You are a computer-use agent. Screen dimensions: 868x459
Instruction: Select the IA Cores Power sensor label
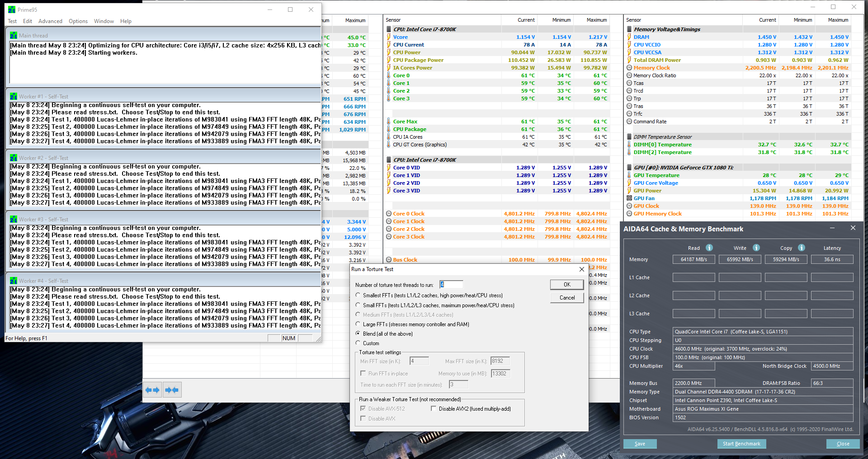pos(412,68)
